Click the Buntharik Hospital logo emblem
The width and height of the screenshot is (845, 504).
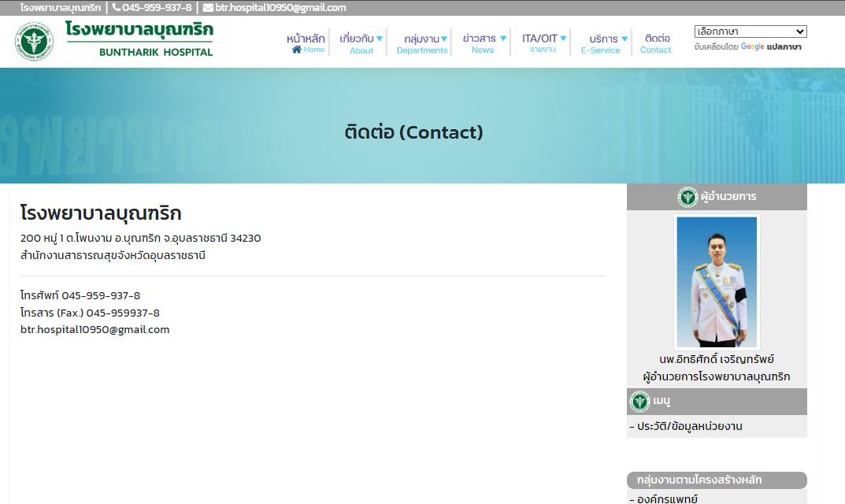point(34,42)
